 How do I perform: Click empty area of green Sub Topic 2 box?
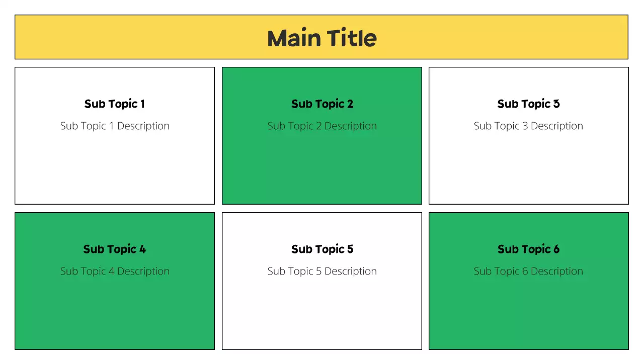point(322,171)
